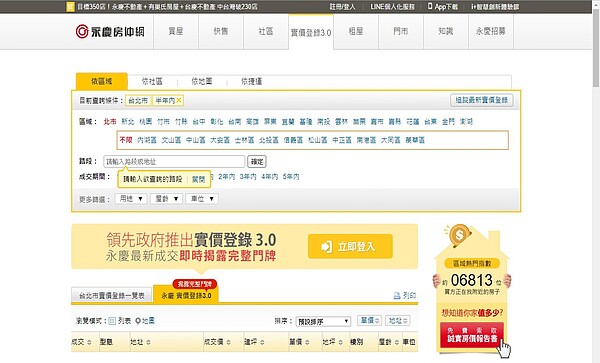Select the 萬華區 district

(415, 140)
